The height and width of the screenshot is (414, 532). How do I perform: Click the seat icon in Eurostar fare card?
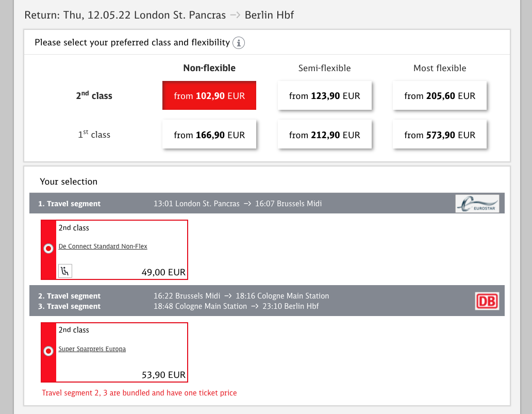(65, 271)
